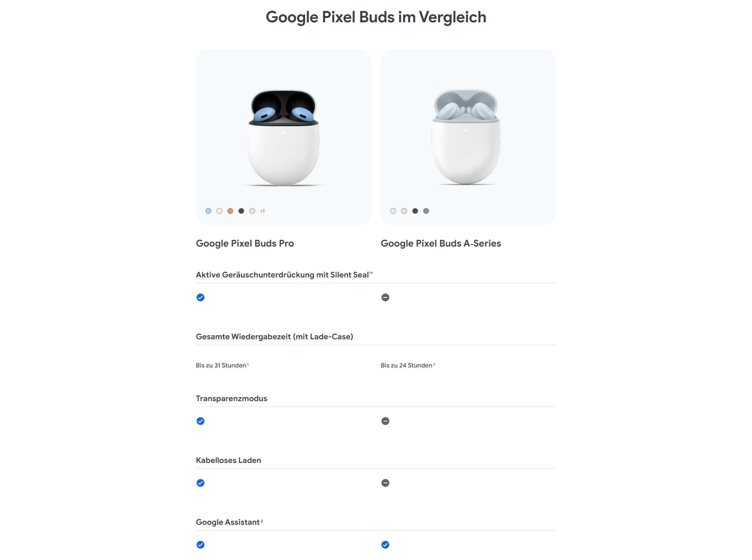Expand more Pixel Buds Pro colors via +1
The height and width of the screenshot is (560, 752).
point(262,211)
